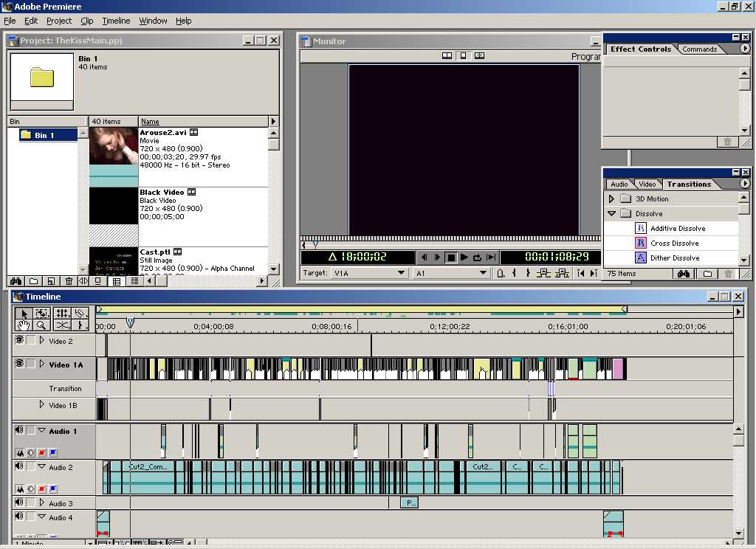Hide the Video 2 track with eye icon
This screenshot has width=756, height=549.
[x=19, y=341]
